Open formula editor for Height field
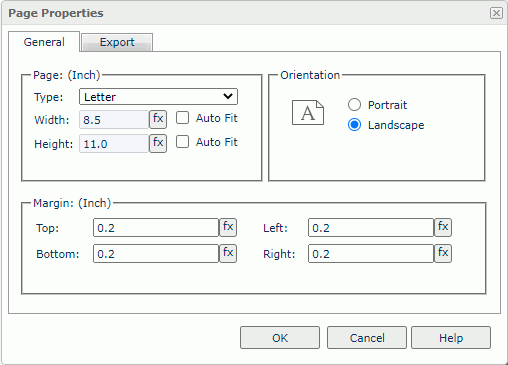The image size is (508, 365). point(158,144)
